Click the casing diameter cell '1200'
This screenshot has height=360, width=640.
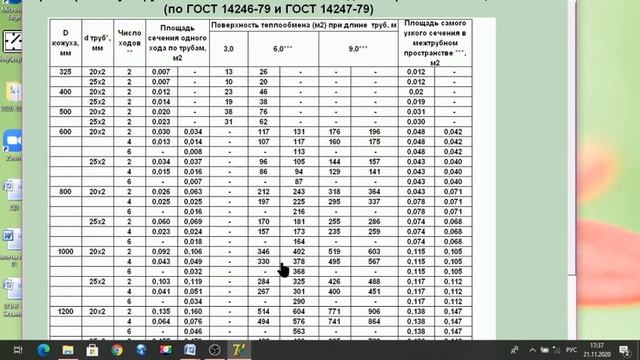65,311
